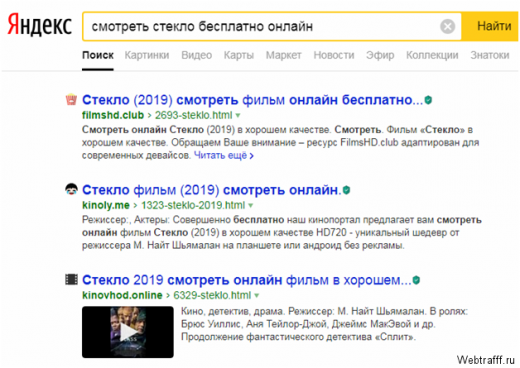Screen dimensions: 520x368
Task: Go to the Коллекции tab
Action: coord(432,55)
